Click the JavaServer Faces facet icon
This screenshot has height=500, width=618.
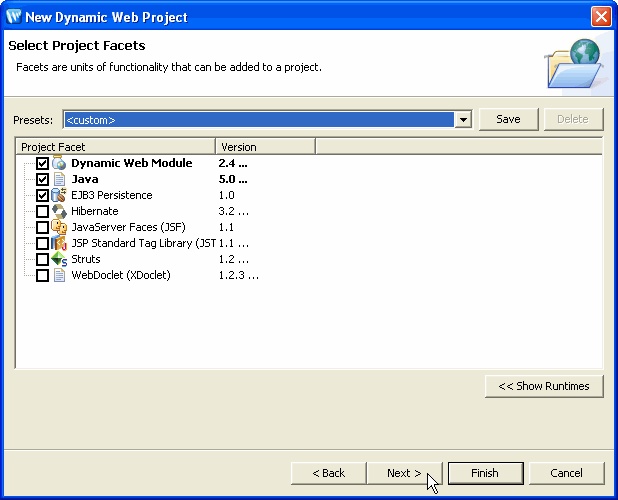point(59,227)
